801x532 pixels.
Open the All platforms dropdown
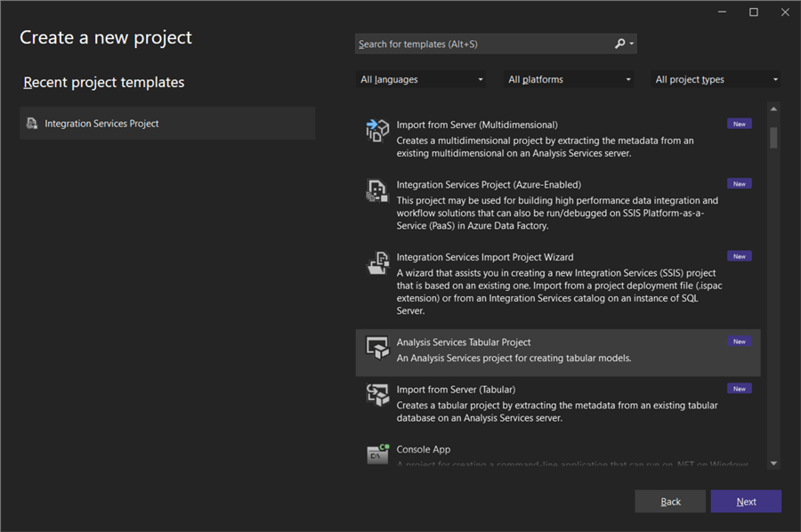click(x=569, y=79)
